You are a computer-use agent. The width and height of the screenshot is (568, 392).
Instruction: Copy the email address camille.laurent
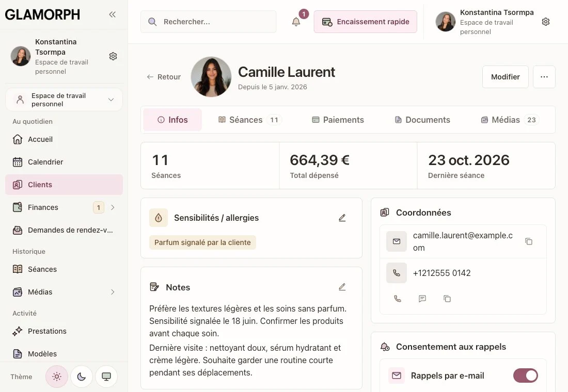pos(529,241)
